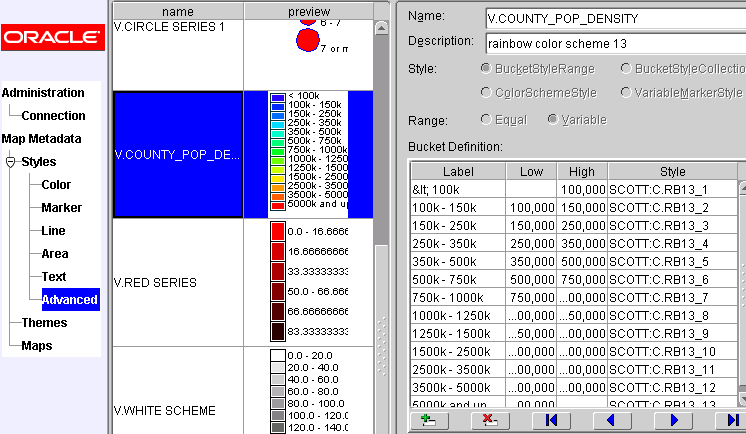Click the red circle marker preview
The width and height of the screenshot is (746, 434).
click(x=308, y=41)
